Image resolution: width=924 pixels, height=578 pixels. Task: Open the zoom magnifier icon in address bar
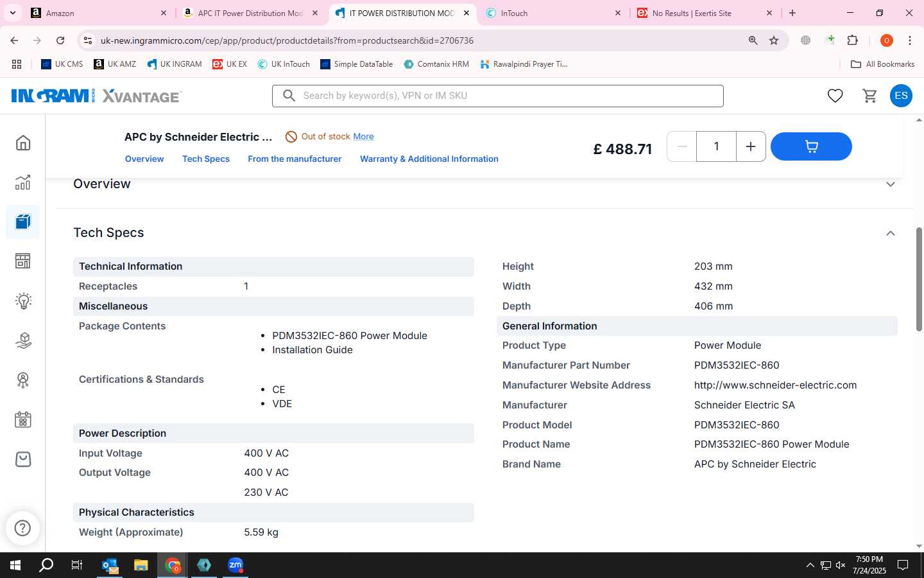point(753,40)
